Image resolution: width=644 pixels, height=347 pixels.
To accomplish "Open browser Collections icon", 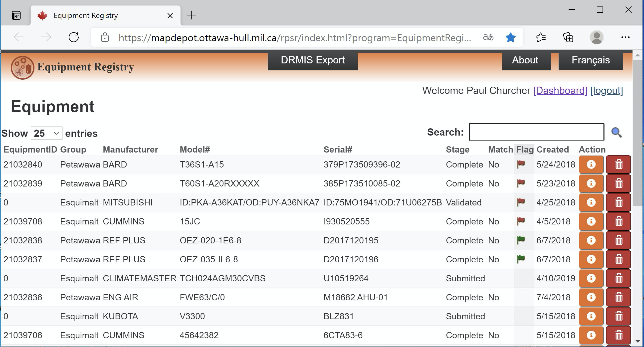I will tap(568, 37).
